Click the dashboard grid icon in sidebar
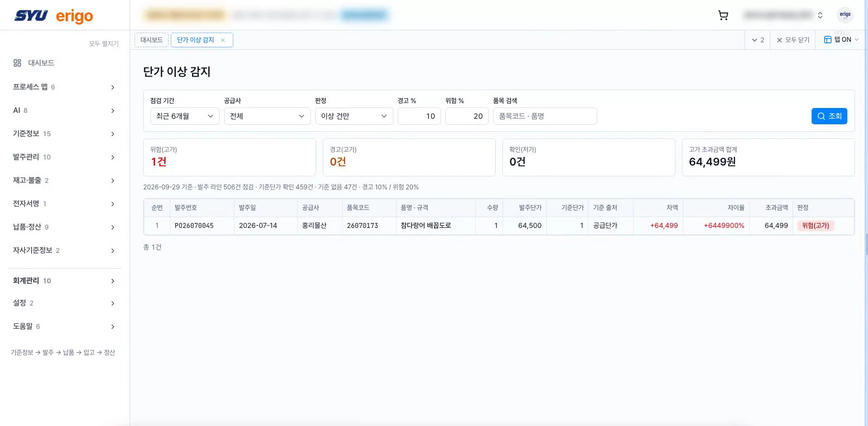This screenshot has height=426, width=868. coord(17,63)
